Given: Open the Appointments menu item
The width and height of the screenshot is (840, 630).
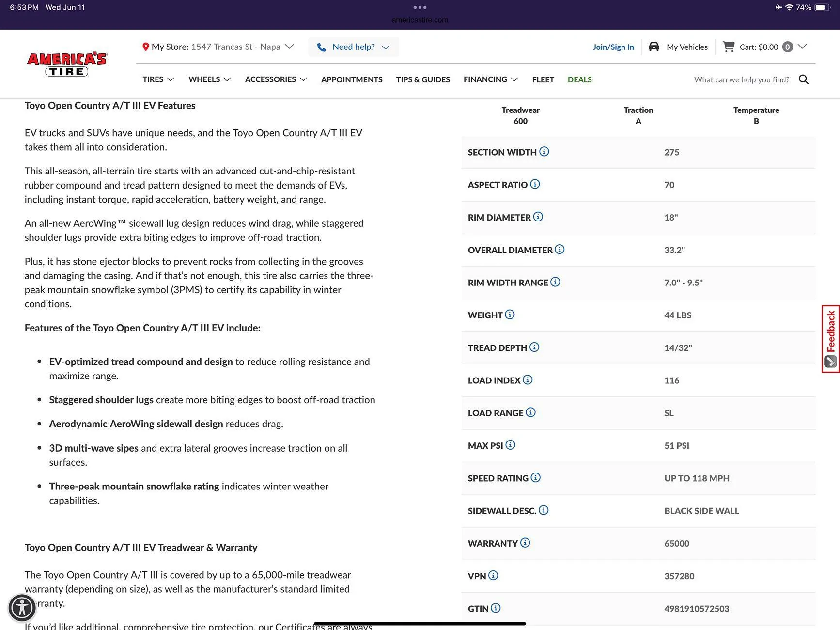Looking at the screenshot, I should click(x=352, y=79).
